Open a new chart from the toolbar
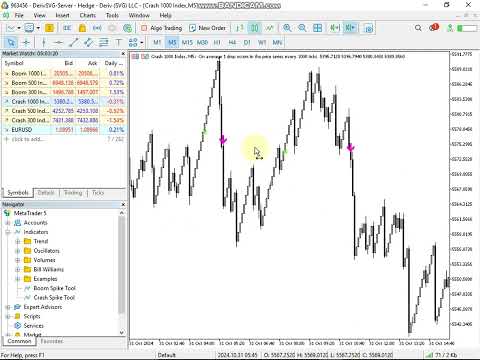This screenshot has width=480, height=360. 10,28
